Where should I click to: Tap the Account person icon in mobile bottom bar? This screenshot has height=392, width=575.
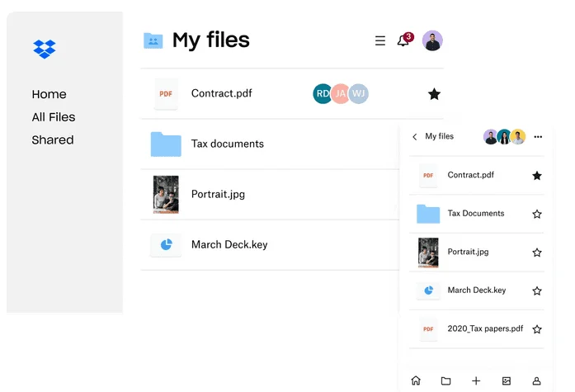tap(536, 381)
